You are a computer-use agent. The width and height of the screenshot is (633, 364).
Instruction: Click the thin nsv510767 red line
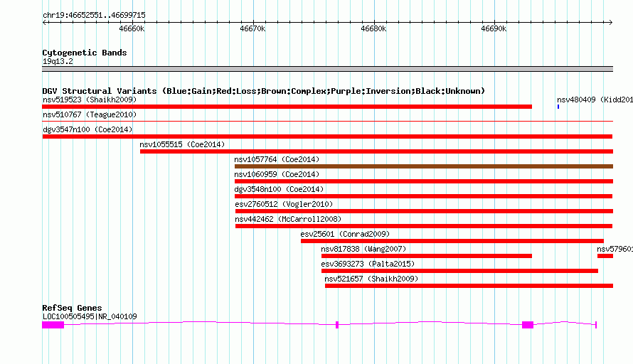tap(327, 121)
